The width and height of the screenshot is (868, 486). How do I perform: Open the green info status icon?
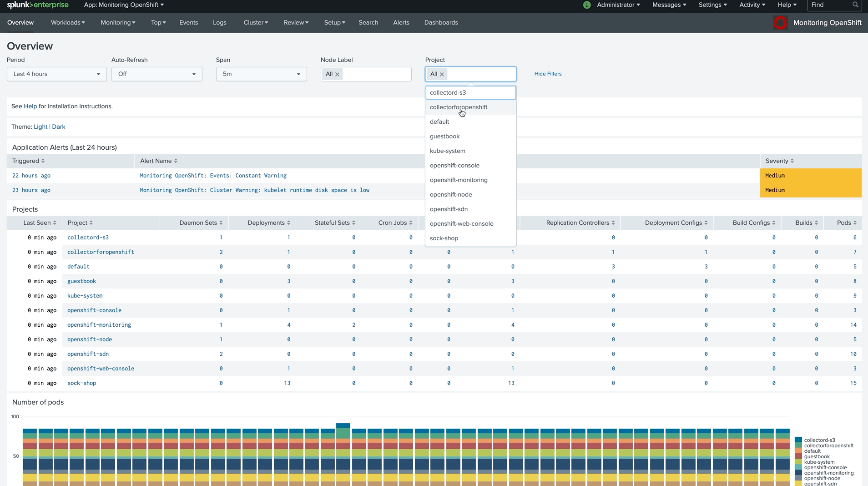pos(587,5)
